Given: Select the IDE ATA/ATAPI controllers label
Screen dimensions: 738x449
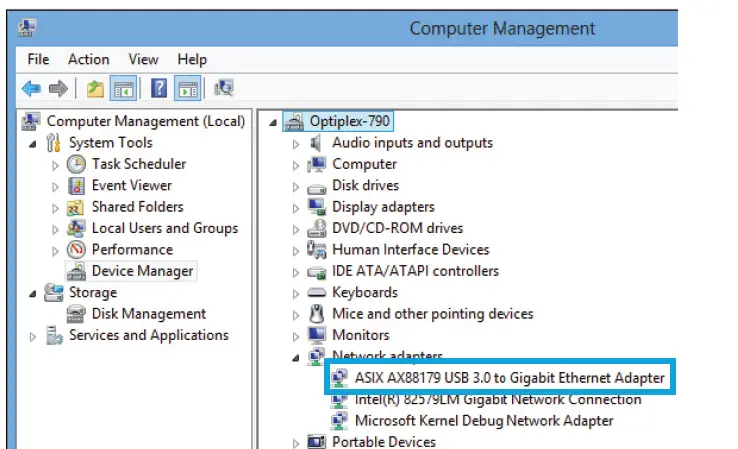Looking at the screenshot, I should click(416, 271).
